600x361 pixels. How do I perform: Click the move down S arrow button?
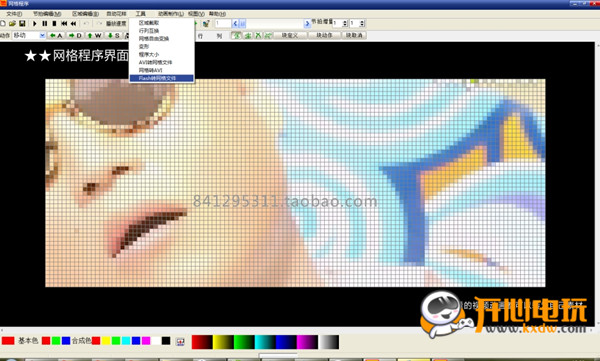pos(113,35)
